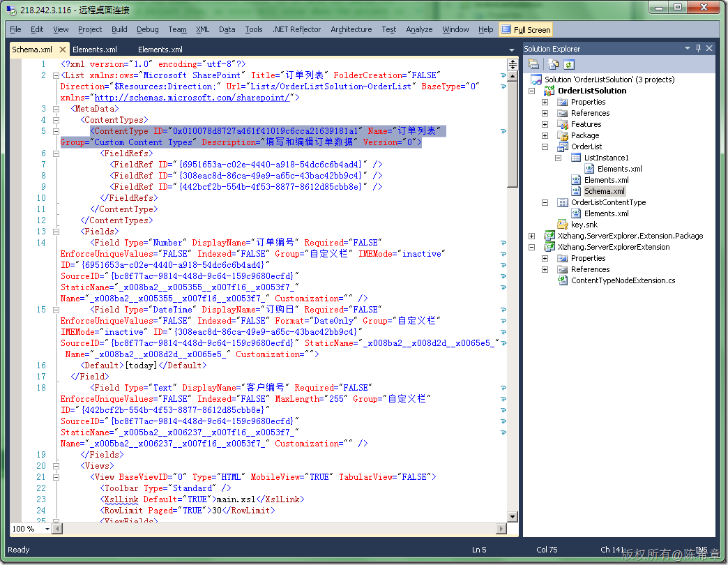
Task: Click the References icon under Xizhang.ServerExplorerExtension
Action: tap(563, 269)
